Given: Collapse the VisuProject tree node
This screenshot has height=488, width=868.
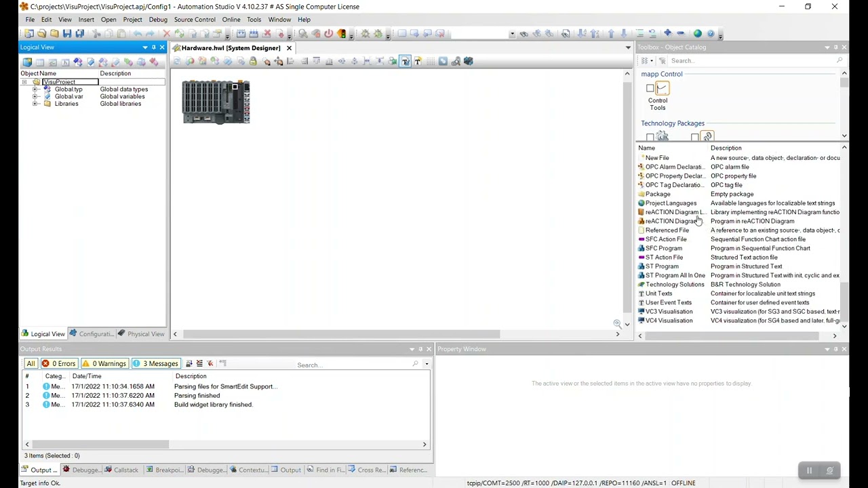Looking at the screenshot, I should pyautogui.click(x=24, y=82).
